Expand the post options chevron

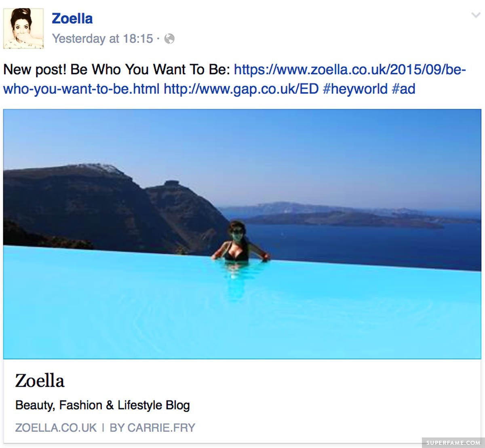coord(476,15)
